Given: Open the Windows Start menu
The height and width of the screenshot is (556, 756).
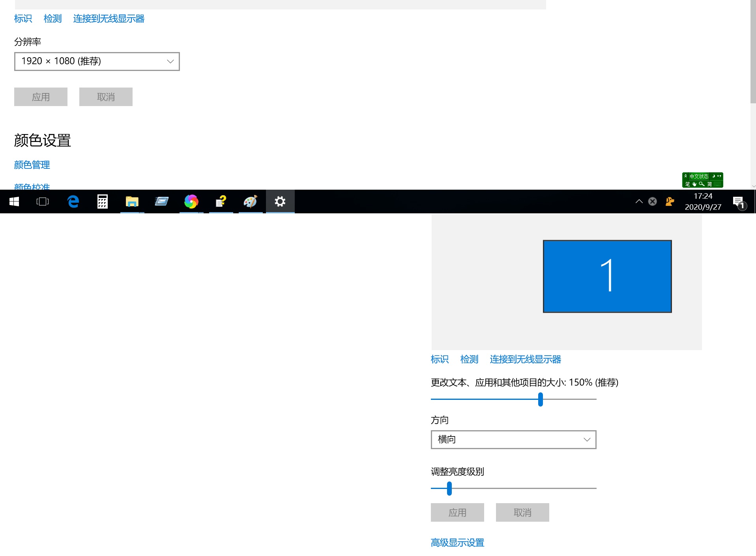Looking at the screenshot, I should pos(14,202).
